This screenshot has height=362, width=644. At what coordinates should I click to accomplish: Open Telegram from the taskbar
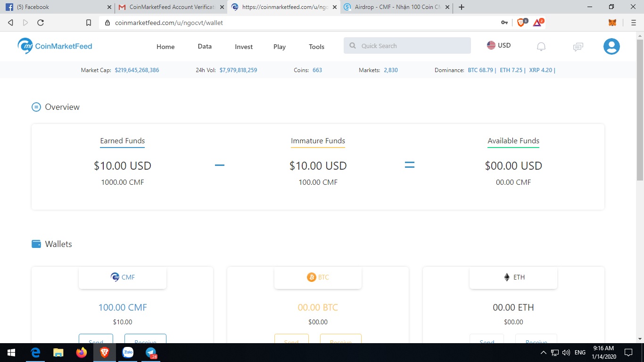[x=151, y=353]
